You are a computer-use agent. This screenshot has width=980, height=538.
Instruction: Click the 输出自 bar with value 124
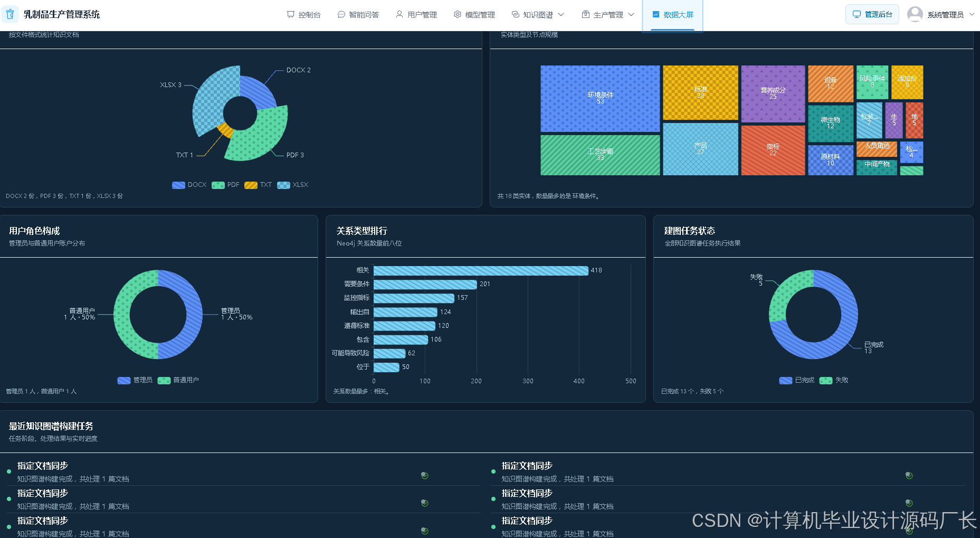tap(405, 312)
